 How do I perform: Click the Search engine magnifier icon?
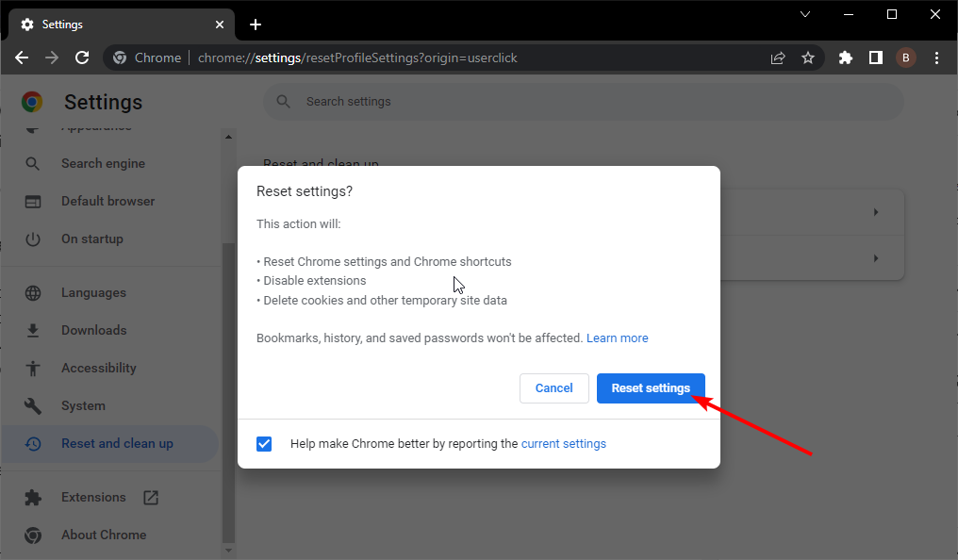32,164
